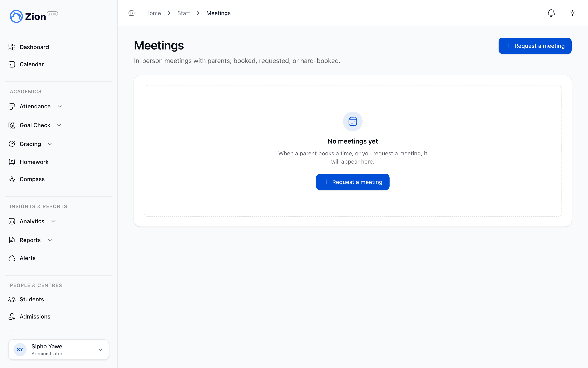Image resolution: width=588 pixels, height=368 pixels.
Task: Click the Calendar label in sidebar
Action: tap(32, 64)
